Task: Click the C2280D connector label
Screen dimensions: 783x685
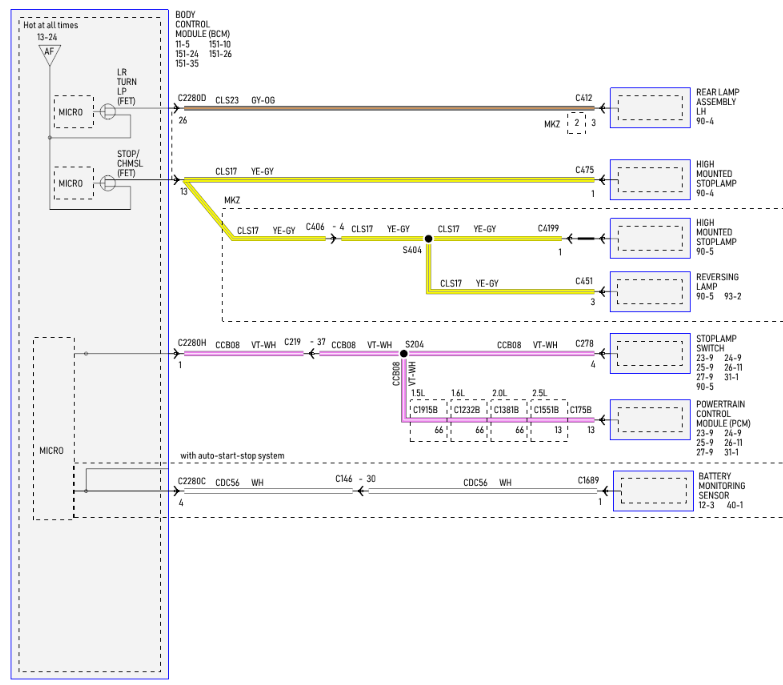Action: (192, 98)
